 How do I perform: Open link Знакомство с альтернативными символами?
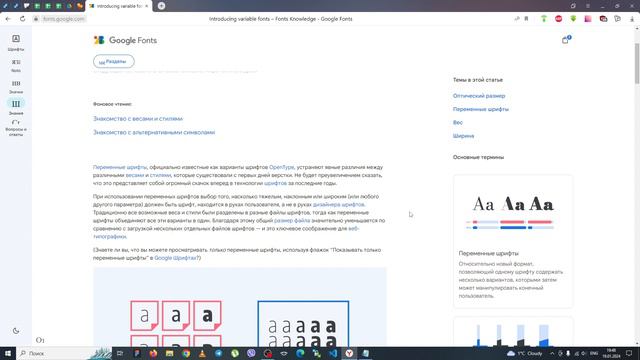point(154,132)
